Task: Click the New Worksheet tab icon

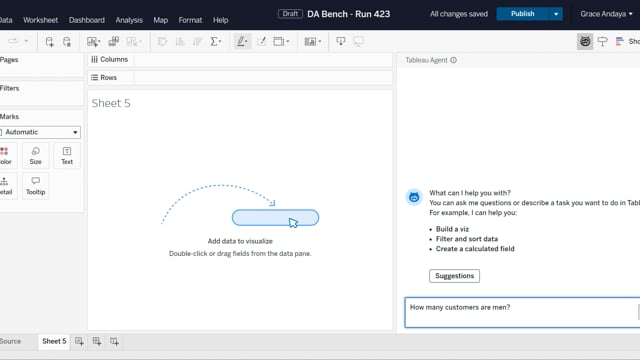Action: 79,341
